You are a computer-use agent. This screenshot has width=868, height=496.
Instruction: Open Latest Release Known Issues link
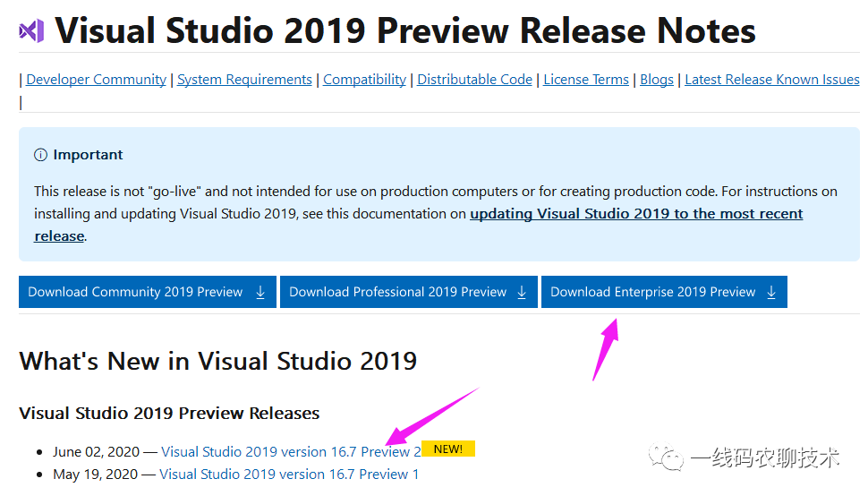(771, 80)
